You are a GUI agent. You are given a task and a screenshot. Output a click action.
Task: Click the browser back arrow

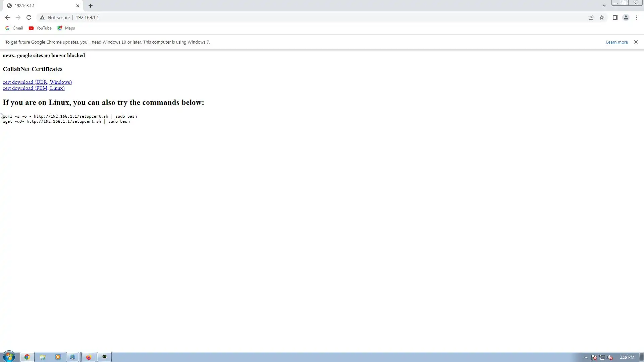point(7,17)
